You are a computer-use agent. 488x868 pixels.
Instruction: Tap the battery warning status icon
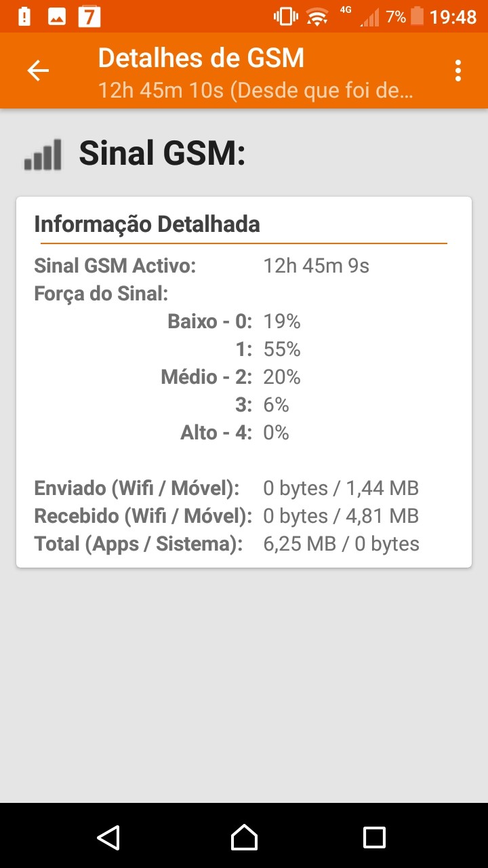click(24, 16)
